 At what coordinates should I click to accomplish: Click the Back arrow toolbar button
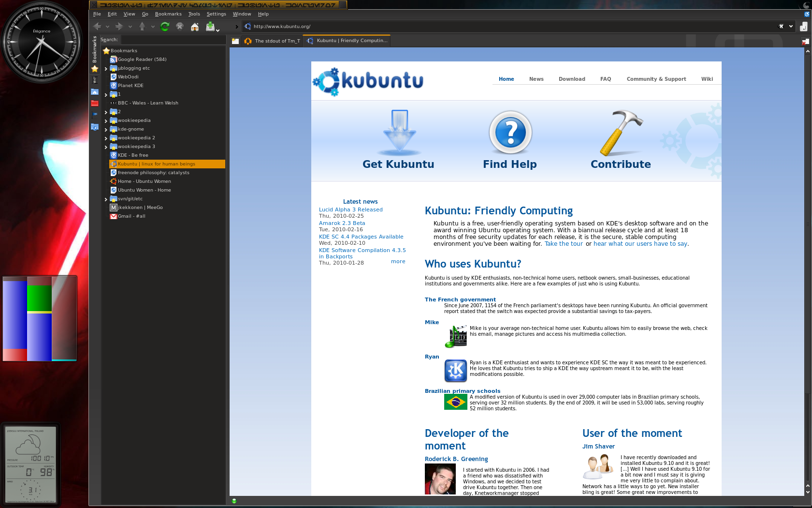click(x=97, y=27)
